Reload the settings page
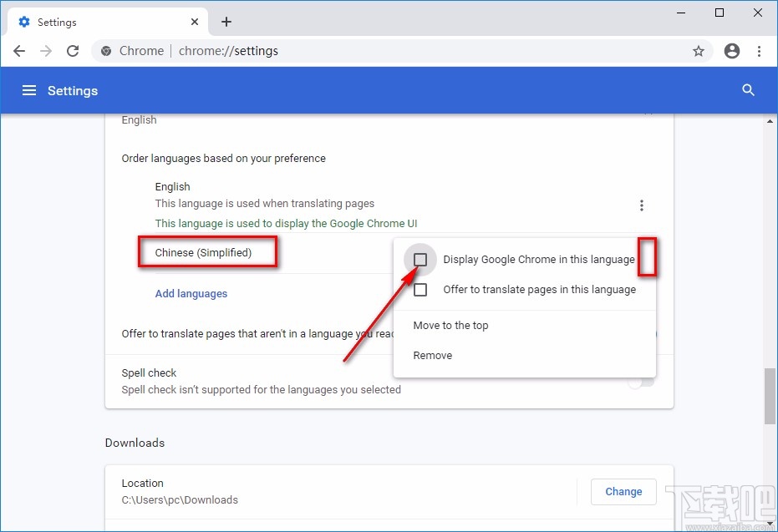This screenshot has width=778, height=532. [x=73, y=51]
